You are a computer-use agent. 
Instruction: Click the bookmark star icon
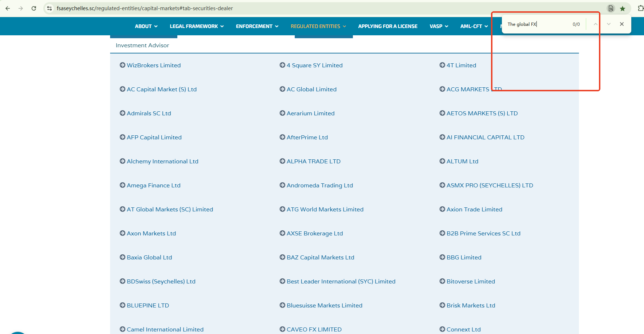pos(623,8)
